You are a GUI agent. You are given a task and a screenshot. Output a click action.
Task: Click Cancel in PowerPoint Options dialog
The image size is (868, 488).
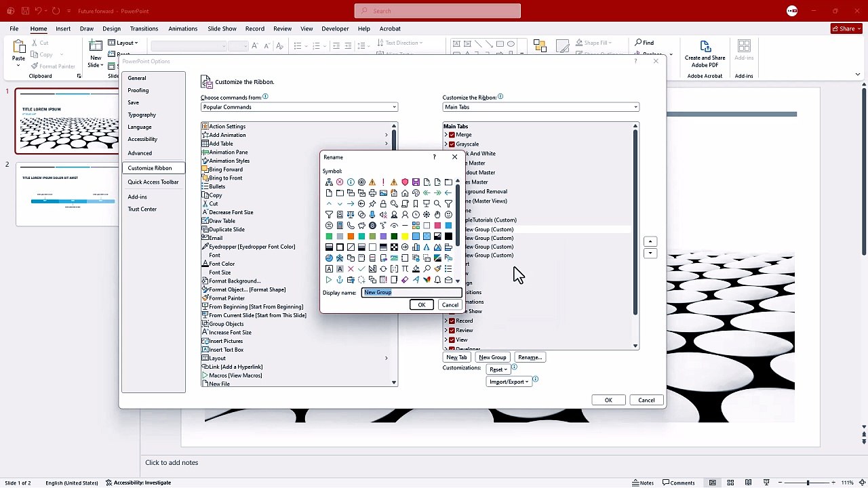646,400
